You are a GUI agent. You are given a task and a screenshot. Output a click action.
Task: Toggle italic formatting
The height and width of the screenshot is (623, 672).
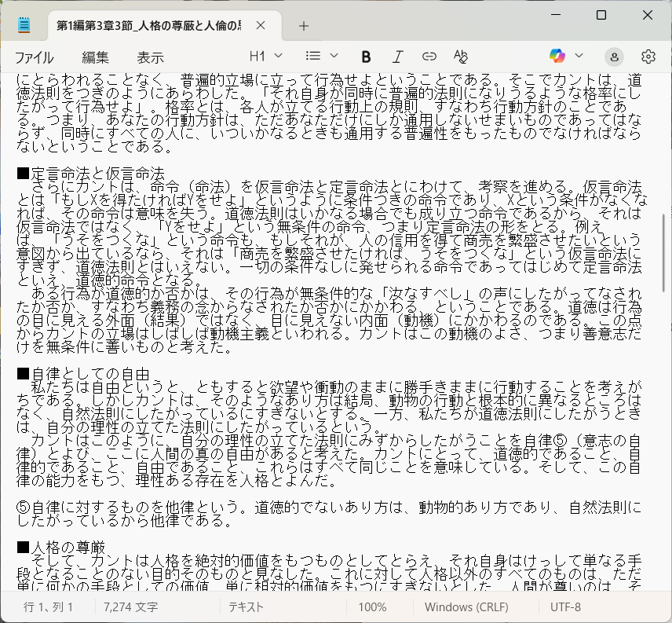point(397,57)
